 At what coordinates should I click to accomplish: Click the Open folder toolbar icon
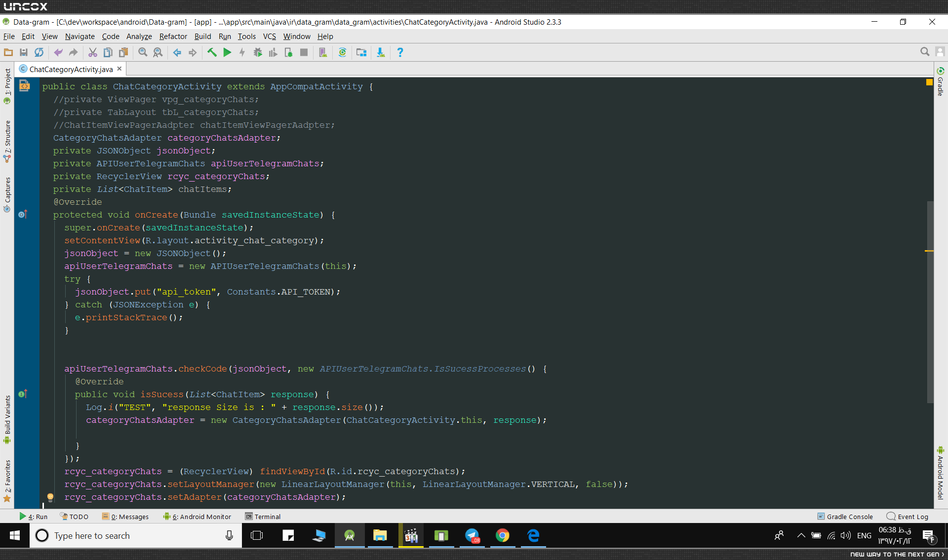point(8,52)
